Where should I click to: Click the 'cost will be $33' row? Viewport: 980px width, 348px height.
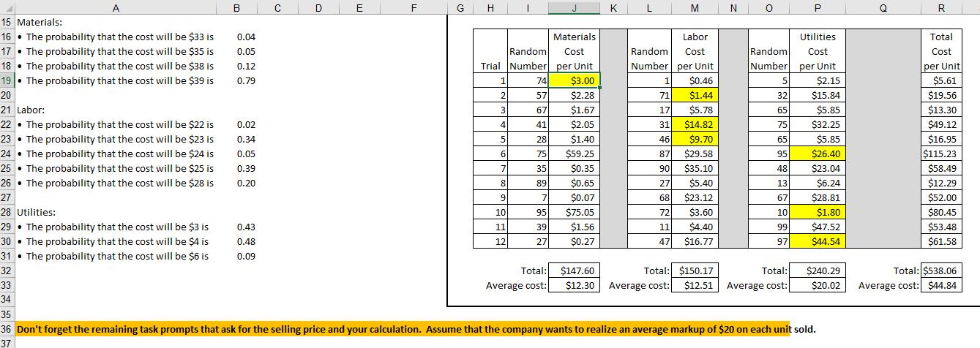116,37
